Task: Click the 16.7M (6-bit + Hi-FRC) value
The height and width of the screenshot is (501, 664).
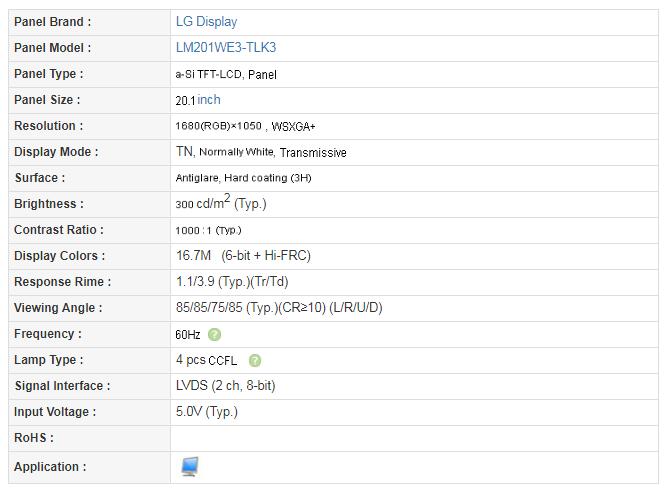Action: tap(243, 255)
